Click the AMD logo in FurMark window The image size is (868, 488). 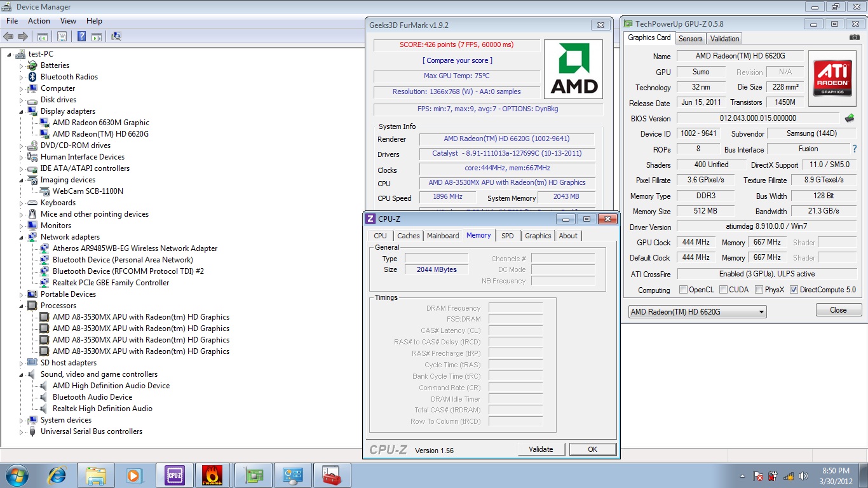click(x=574, y=69)
